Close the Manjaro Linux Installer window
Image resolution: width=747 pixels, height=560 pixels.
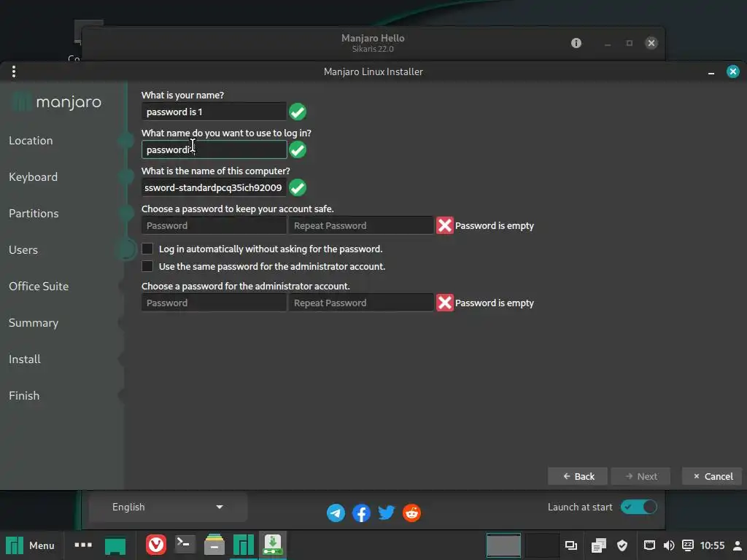point(732,71)
